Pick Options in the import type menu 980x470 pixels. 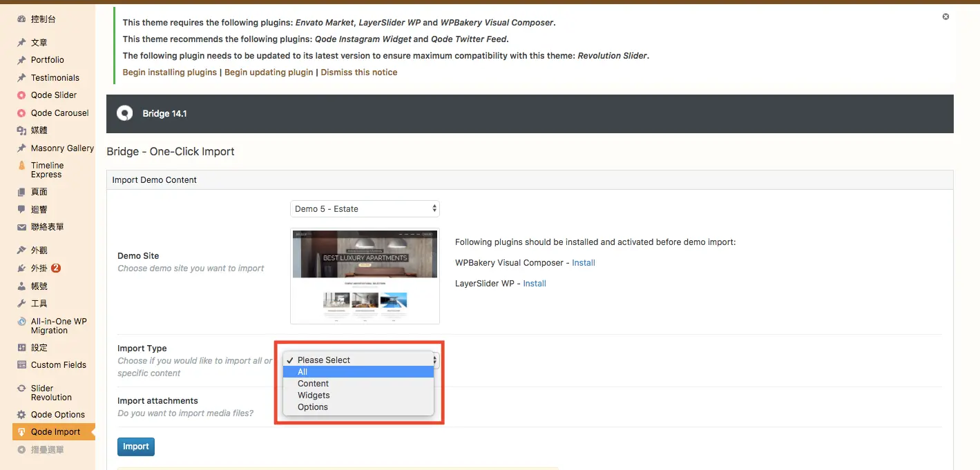coord(358,407)
